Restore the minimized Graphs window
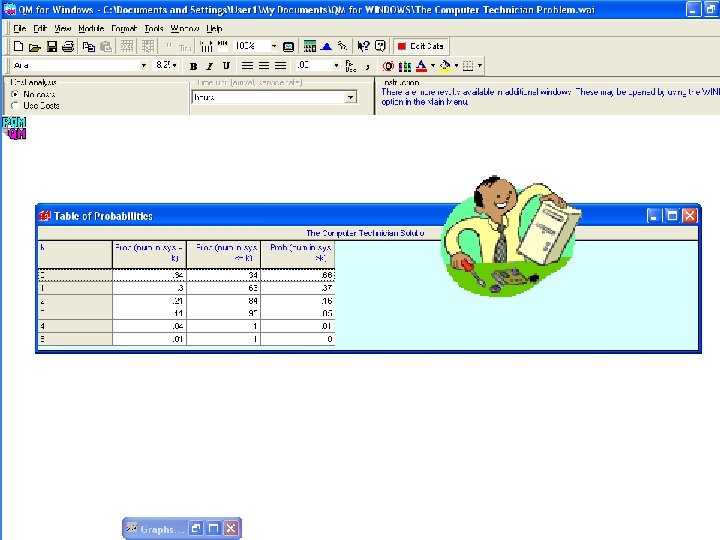 [196, 529]
